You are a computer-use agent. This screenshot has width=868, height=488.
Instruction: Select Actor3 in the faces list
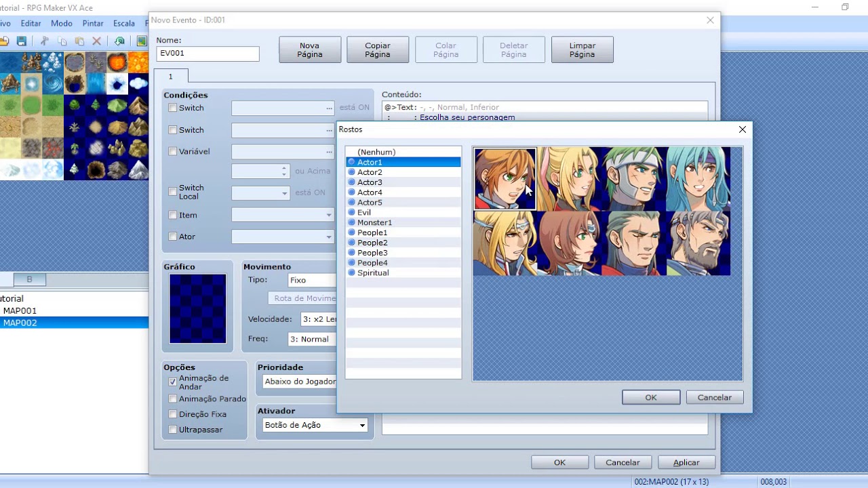point(403,182)
